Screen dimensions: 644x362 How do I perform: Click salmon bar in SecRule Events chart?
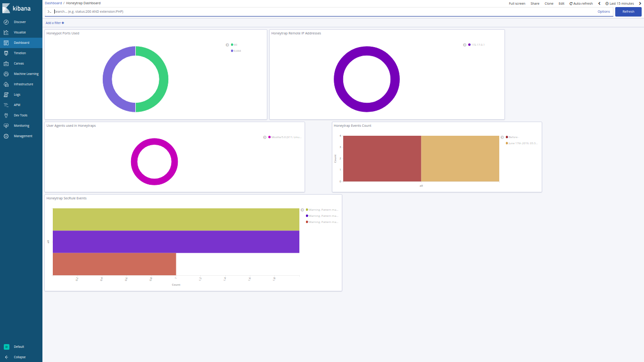tap(114, 264)
